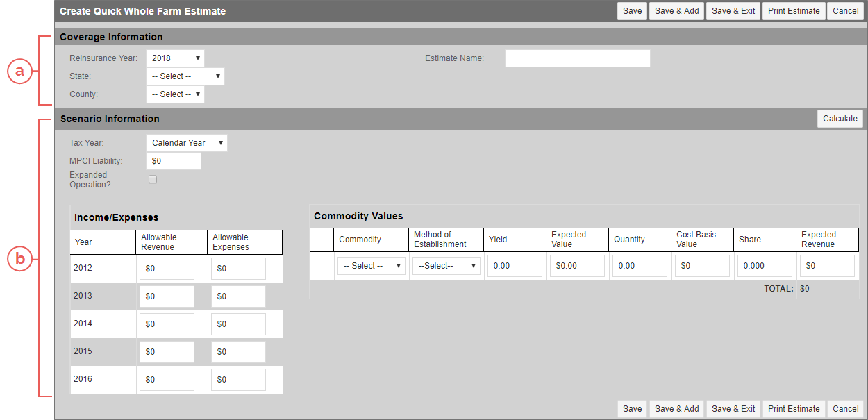Click Save & Add at the top
Viewport: 868px width, 420px height.
click(x=676, y=10)
